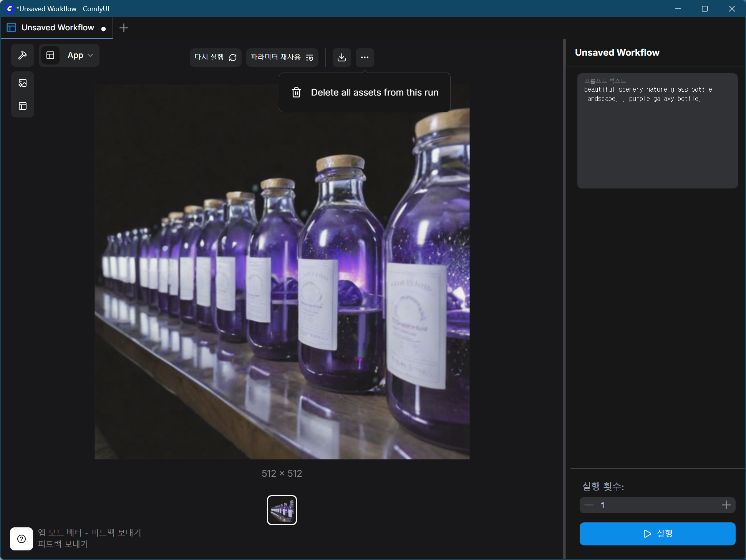Click the three-dots more options icon
746x560 pixels.
[365, 58]
